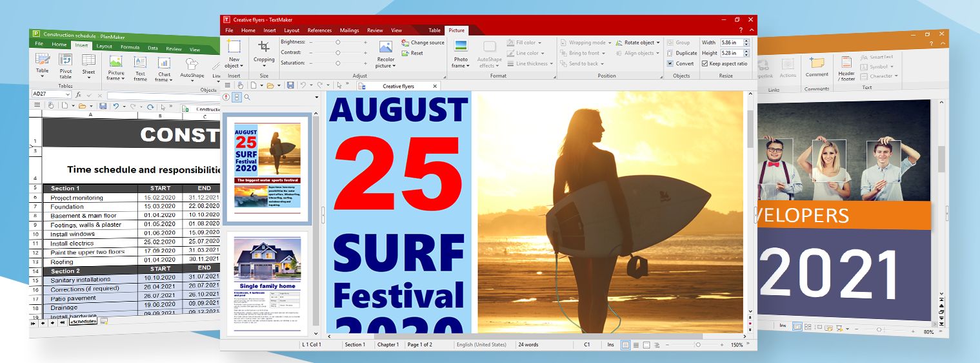The height and width of the screenshot is (363, 980).
Task: Open the New object dropdown arrow
Action: pyautogui.click(x=242, y=66)
